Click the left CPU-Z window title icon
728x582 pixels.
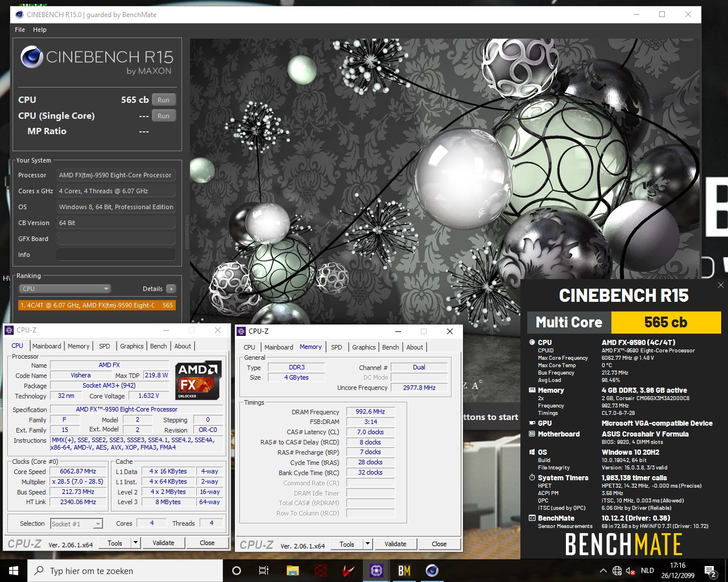click(x=10, y=330)
